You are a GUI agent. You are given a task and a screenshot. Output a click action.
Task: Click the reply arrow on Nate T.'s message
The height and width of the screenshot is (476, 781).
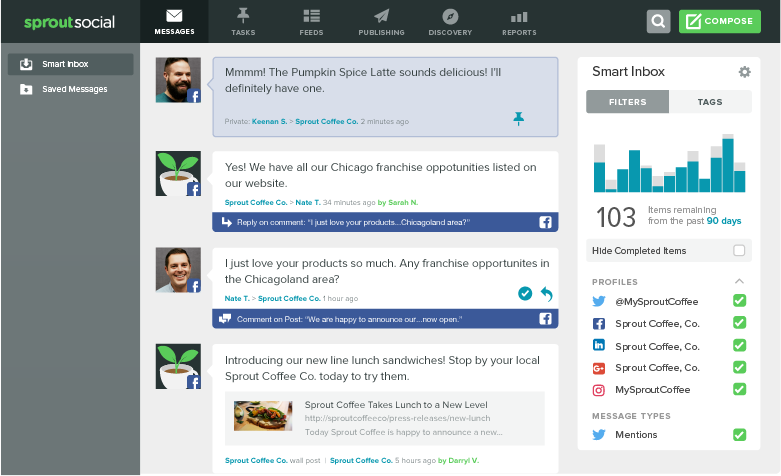click(546, 294)
